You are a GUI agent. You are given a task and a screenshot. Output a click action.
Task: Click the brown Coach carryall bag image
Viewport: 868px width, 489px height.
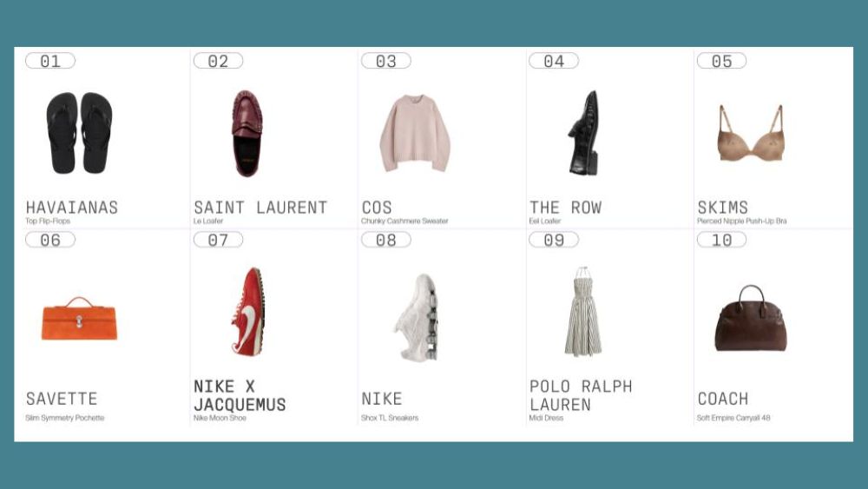pos(751,319)
